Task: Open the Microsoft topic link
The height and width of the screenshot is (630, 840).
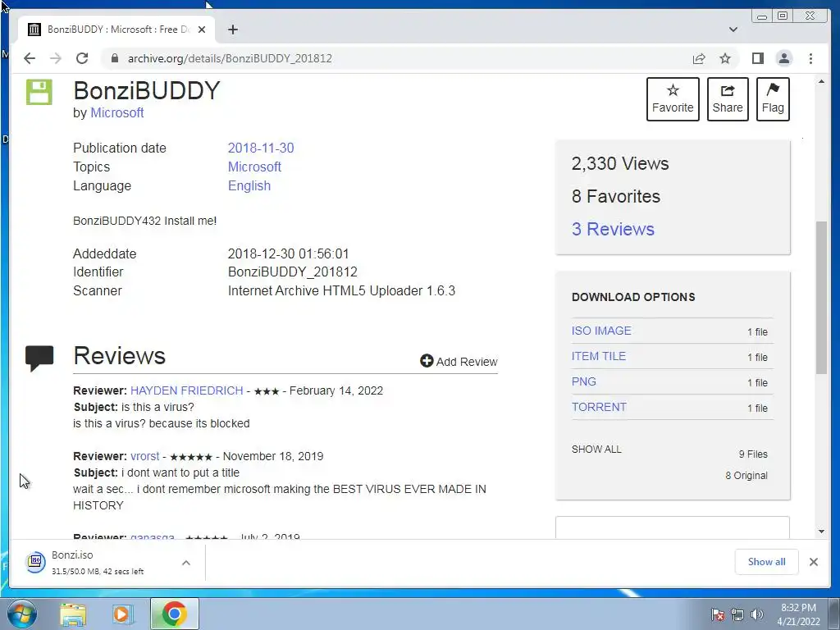Action: [x=254, y=167]
